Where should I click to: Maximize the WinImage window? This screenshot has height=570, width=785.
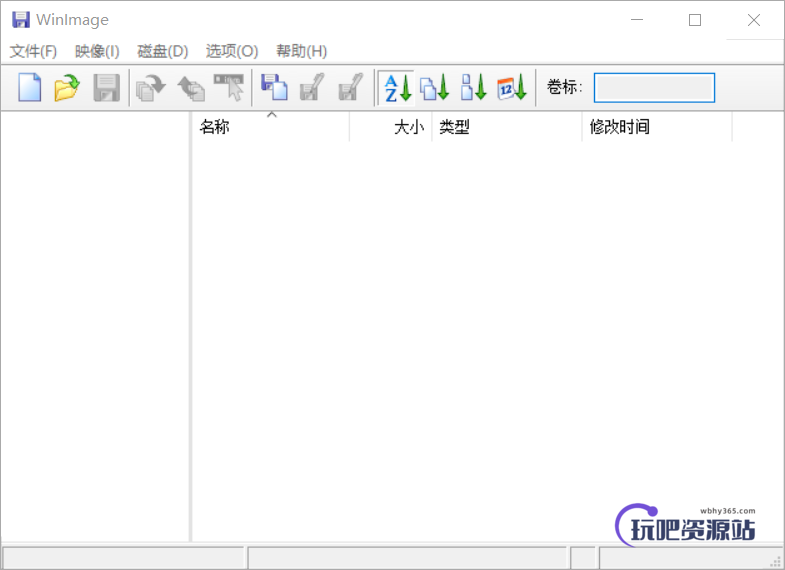pos(695,20)
